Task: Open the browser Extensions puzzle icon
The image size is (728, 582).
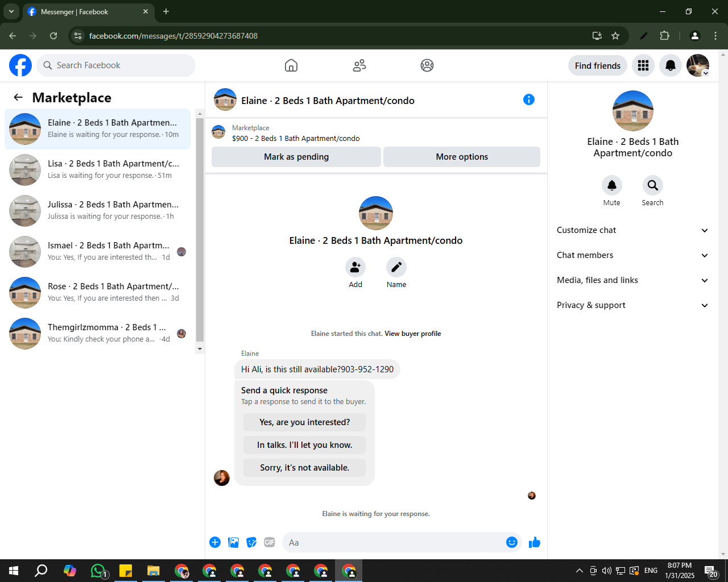Action: [x=664, y=36]
